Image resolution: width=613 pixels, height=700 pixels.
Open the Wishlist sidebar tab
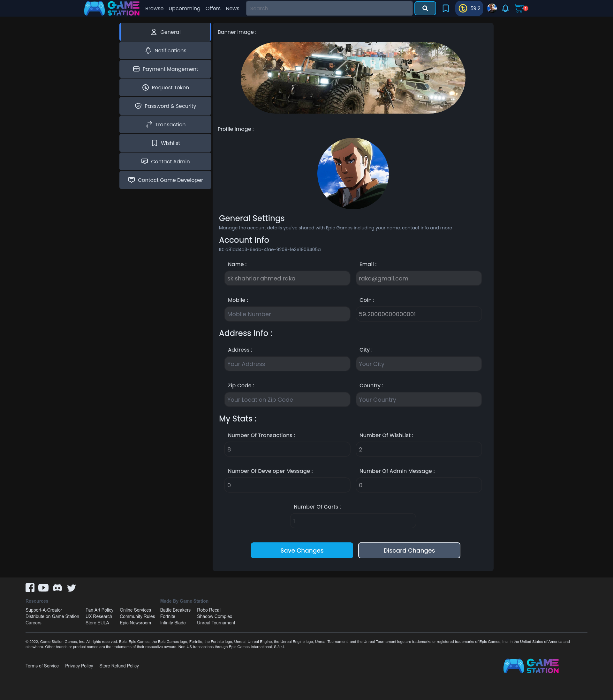click(165, 143)
